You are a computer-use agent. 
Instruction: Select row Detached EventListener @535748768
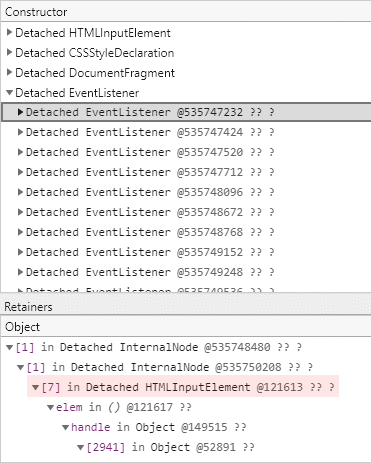186,232
